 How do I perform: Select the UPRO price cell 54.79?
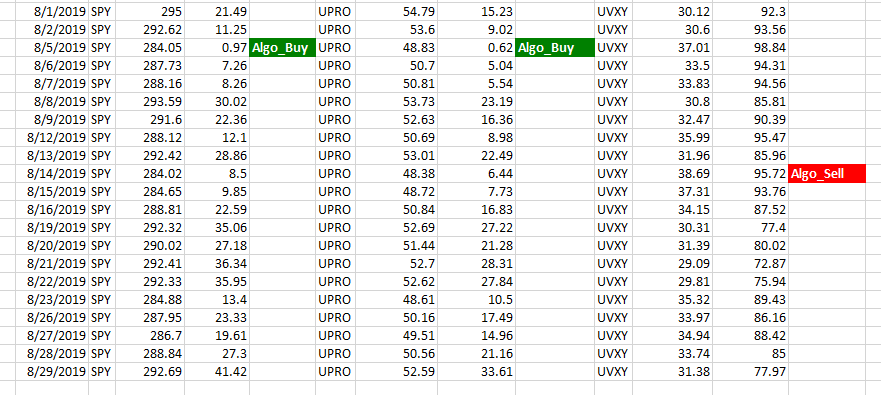pos(396,12)
